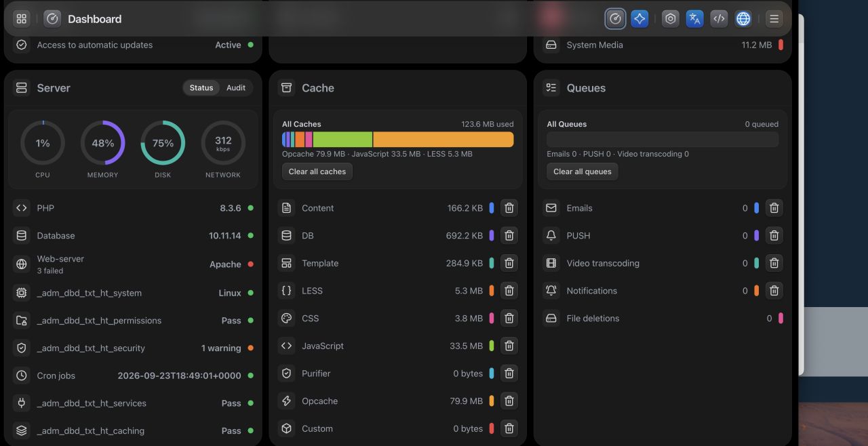
Task: Open the AI sparkle assistant icon
Action: click(x=639, y=19)
